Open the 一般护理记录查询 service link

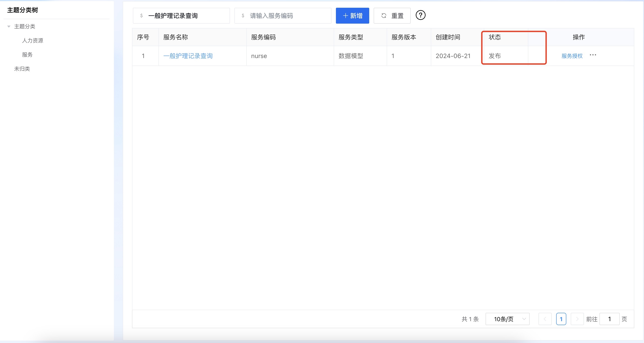pyautogui.click(x=188, y=56)
